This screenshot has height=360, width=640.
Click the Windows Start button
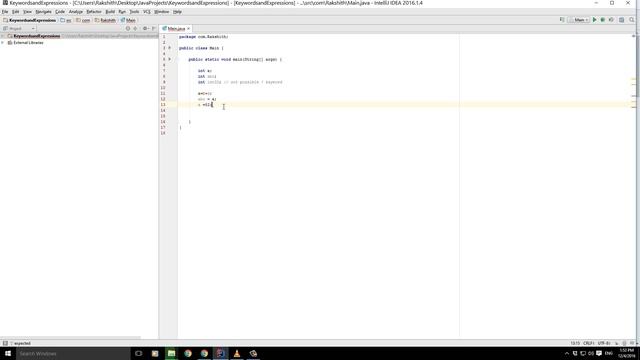[x=8, y=353]
